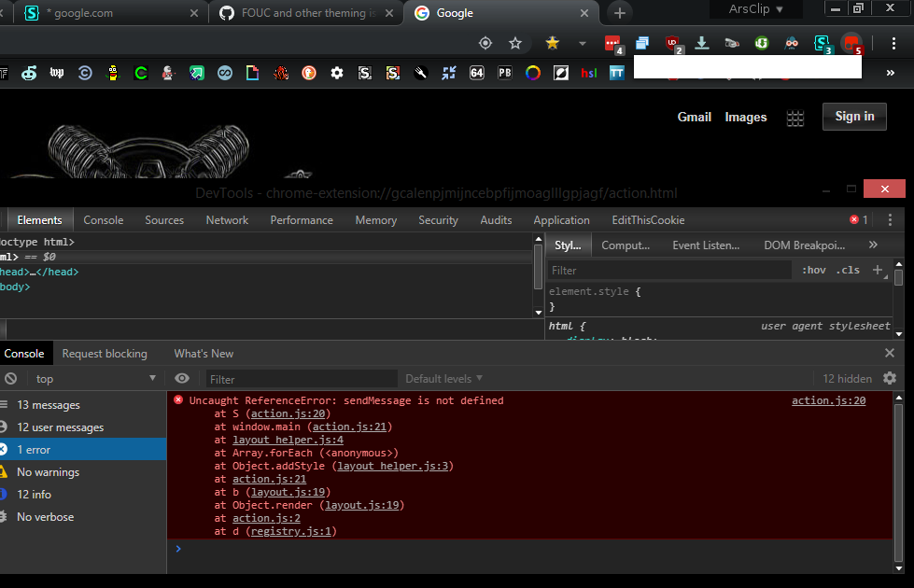Open the ArsClip dropdown

tap(756, 8)
